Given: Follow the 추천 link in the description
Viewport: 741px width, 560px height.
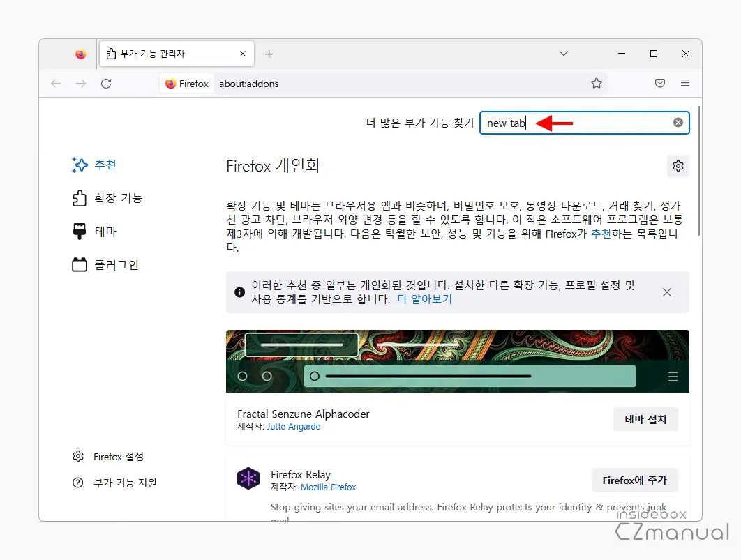Looking at the screenshot, I should tap(601, 233).
